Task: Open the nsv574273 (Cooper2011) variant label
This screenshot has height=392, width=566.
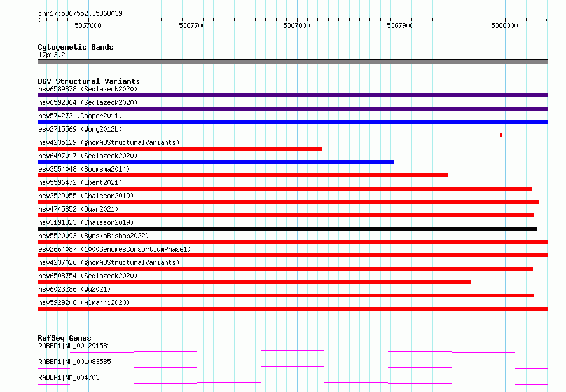Action: point(80,116)
